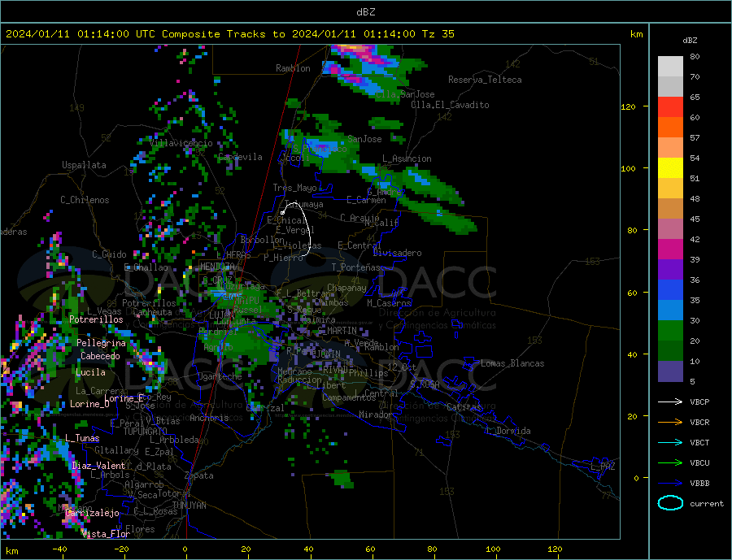Click the '60' tick on the vertical axis
732x560 pixels.
tap(631, 293)
